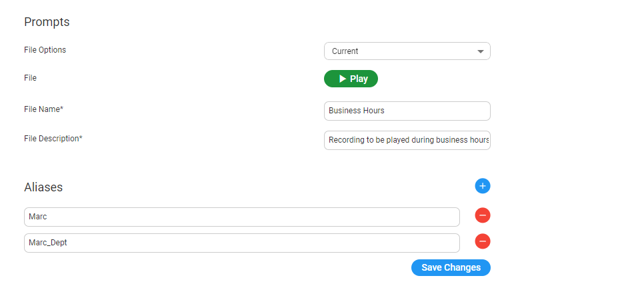644x286 pixels.
Task: Save Changes to the prompt
Action: tap(451, 267)
